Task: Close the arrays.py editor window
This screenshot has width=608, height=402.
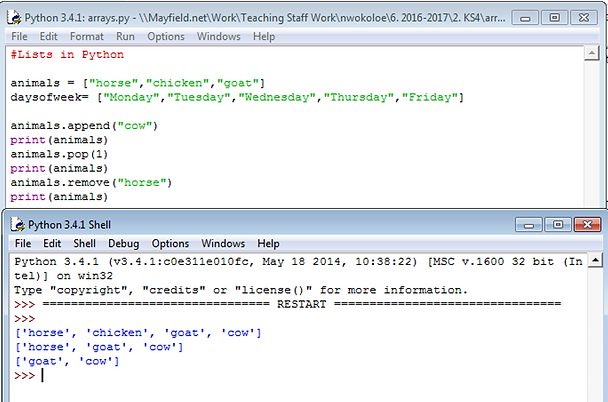Action: tap(584, 18)
